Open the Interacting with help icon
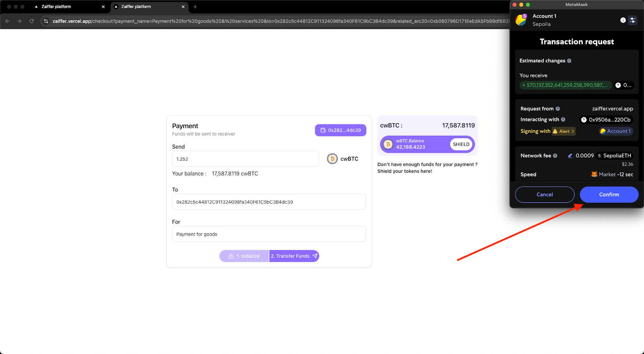Image resolution: width=644 pixels, height=354 pixels. point(563,120)
